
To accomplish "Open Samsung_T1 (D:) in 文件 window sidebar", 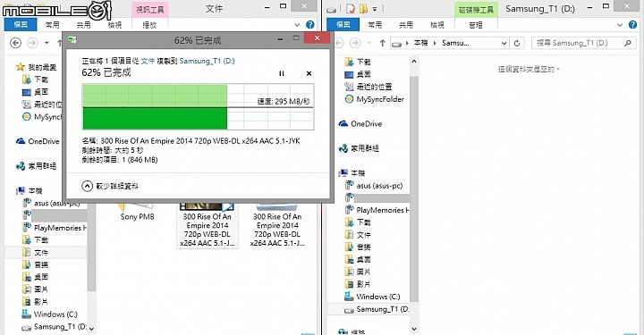I will click(55, 327).
